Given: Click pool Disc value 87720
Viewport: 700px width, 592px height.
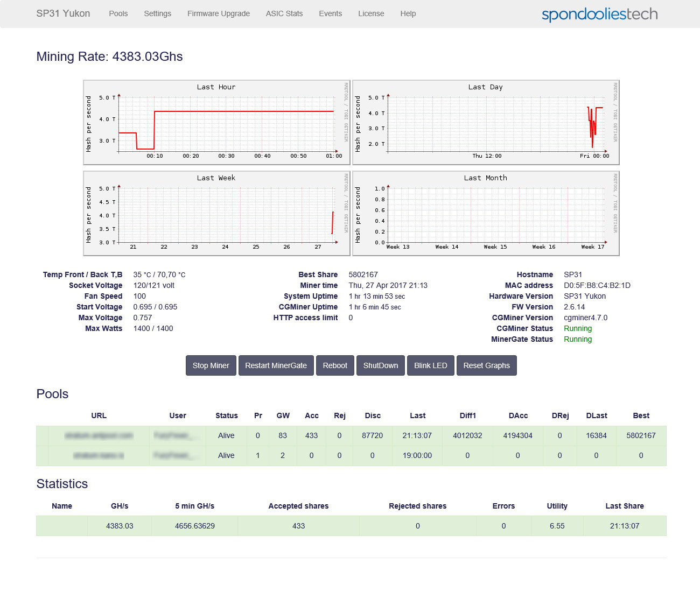Looking at the screenshot, I should [372, 435].
